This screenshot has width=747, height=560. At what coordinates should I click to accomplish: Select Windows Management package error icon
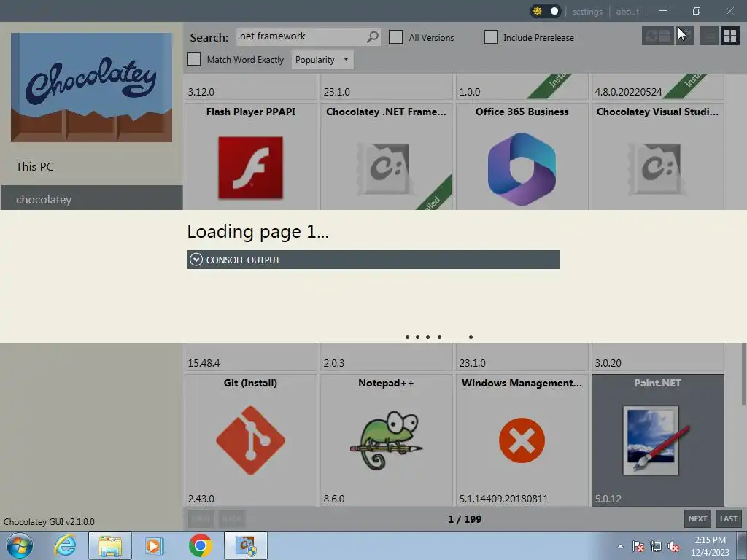[x=522, y=440]
